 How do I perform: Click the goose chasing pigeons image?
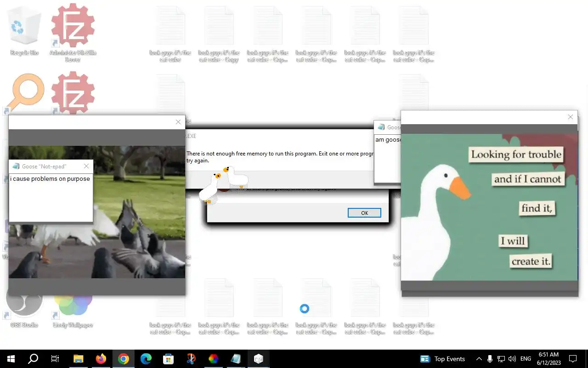(97, 212)
